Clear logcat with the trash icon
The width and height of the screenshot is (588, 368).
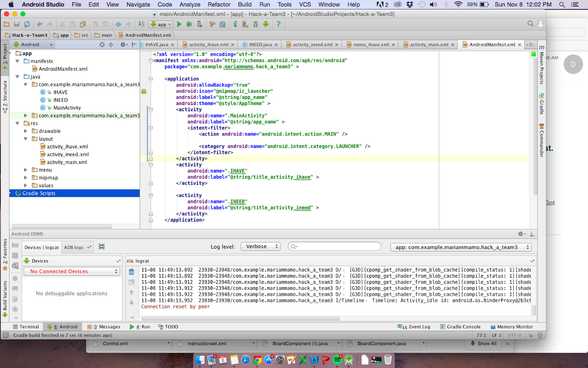(x=132, y=272)
